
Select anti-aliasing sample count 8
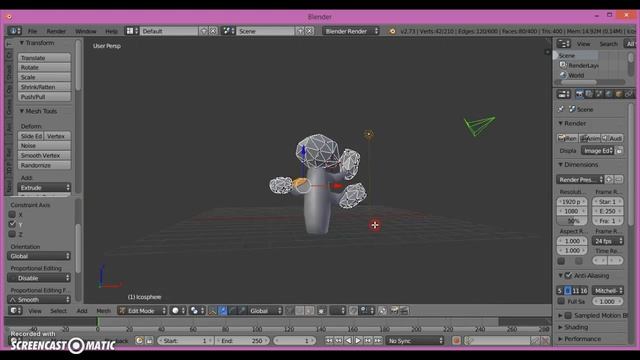tap(567, 291)
